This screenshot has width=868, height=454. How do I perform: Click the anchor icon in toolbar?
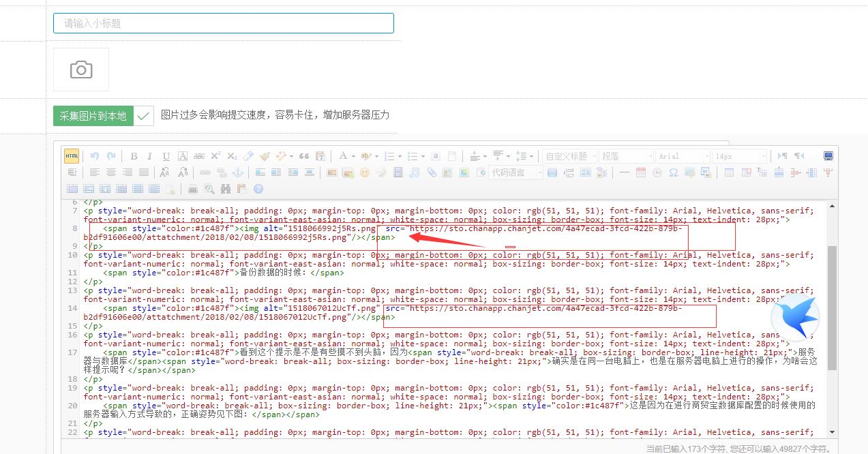(x=238, y=172)
